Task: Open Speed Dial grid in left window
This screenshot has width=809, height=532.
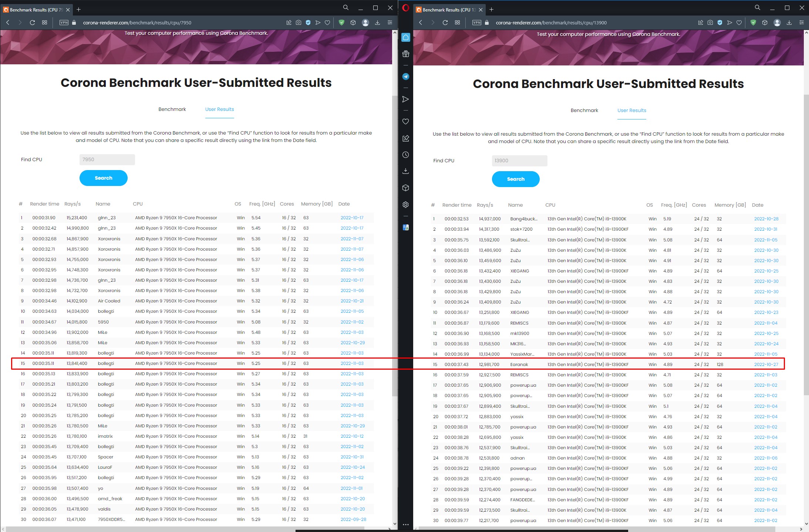Action: 45,23
